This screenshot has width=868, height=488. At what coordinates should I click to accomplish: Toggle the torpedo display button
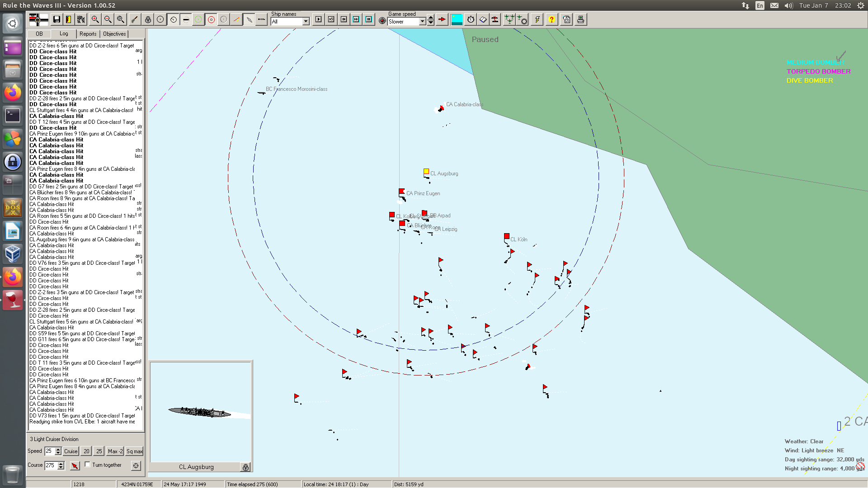coord(186,19)
